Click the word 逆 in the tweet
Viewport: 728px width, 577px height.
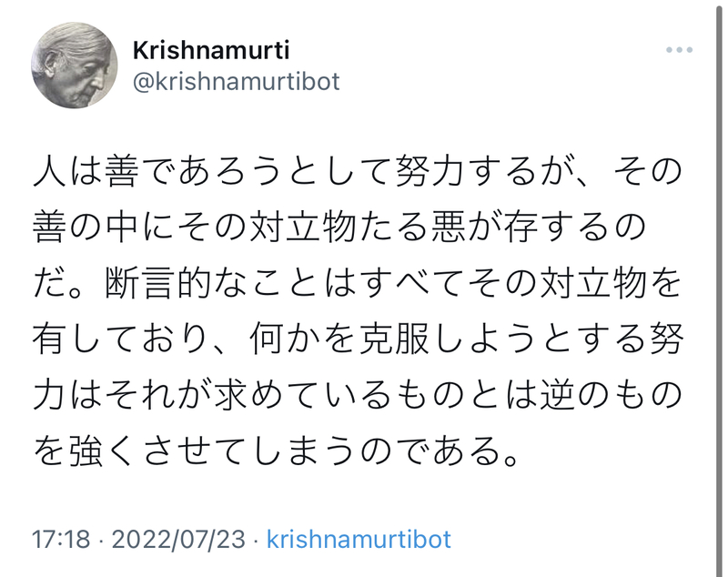[557, 396]
